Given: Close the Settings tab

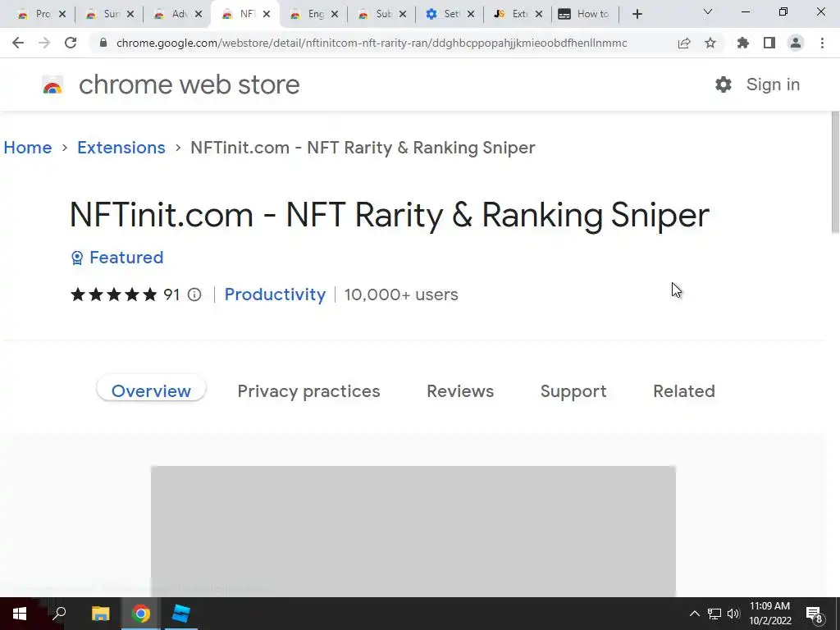Looking at the screenshot, I should (471, 14).
